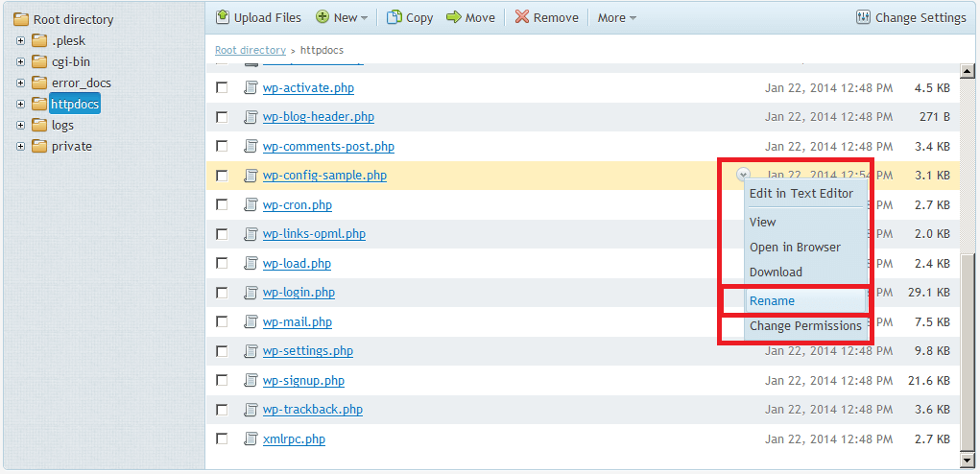Screen dimensions: 980x474
Task: Check the box for wp-activate.php
Action: pos(222,88)
